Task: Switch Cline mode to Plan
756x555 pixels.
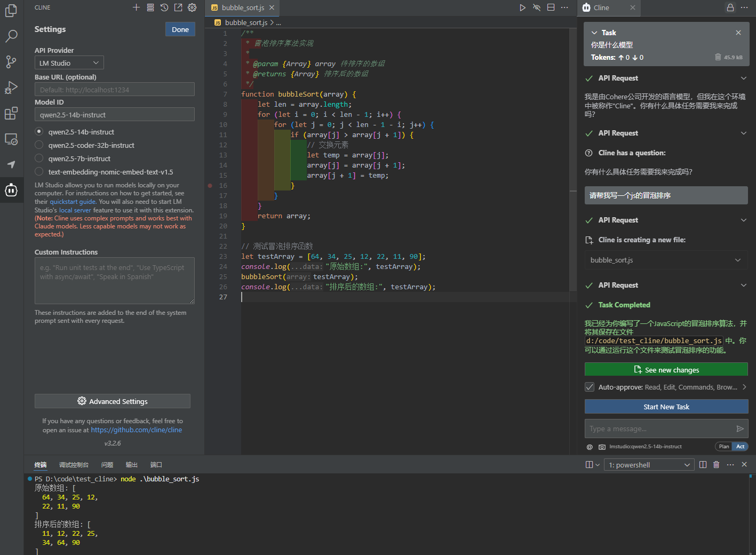Action: (x=723, y=447)
